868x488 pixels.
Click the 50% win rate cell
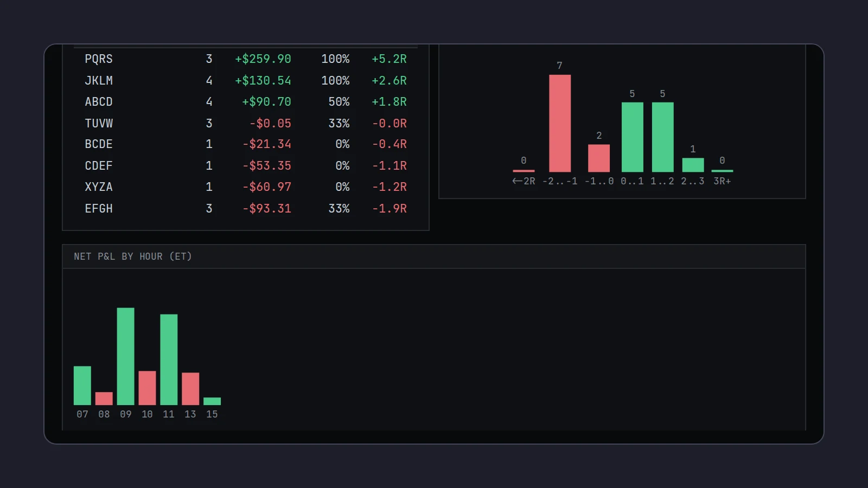coord(339,101)
